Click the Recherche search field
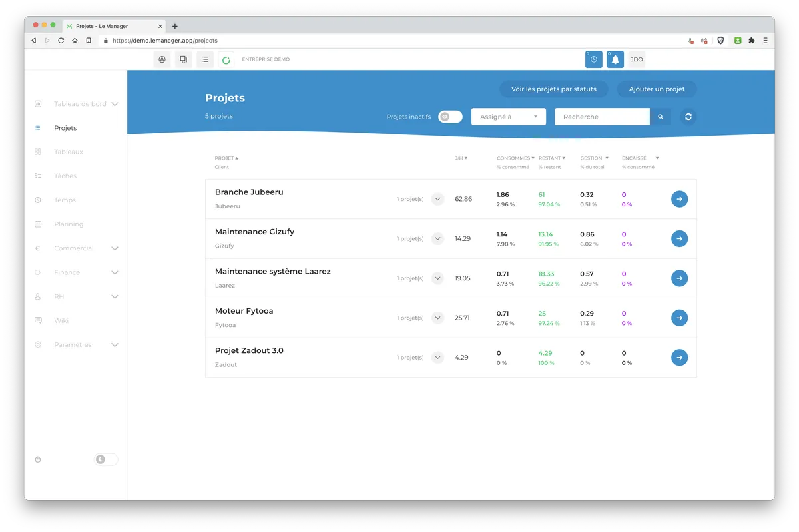 click(602, 117)
